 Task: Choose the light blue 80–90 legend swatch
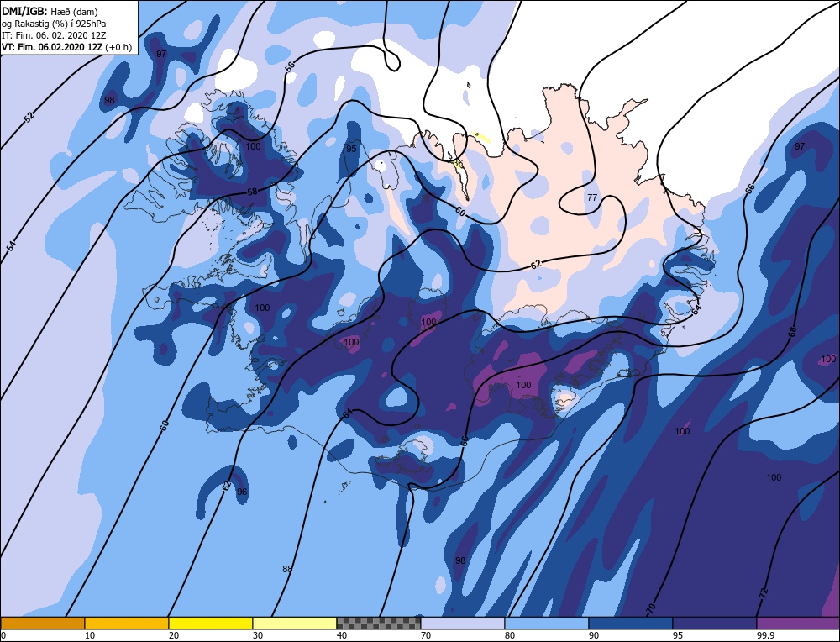pos(547,623)
